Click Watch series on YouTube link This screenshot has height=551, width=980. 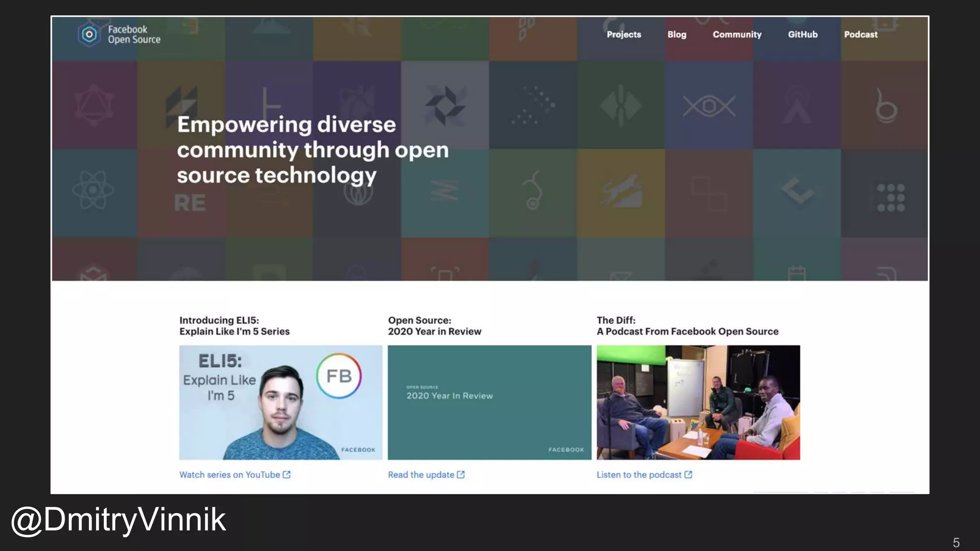pos(229,474)
